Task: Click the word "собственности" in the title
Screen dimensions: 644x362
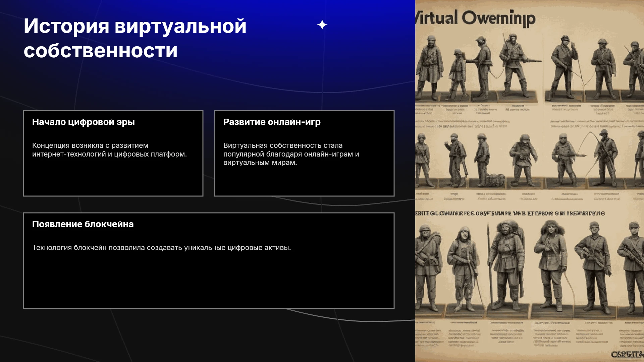Action: click(101, 51)
